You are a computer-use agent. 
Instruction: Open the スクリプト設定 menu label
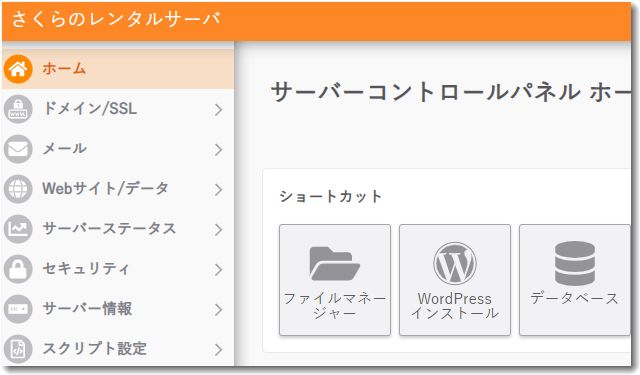[x=95, y=348]
